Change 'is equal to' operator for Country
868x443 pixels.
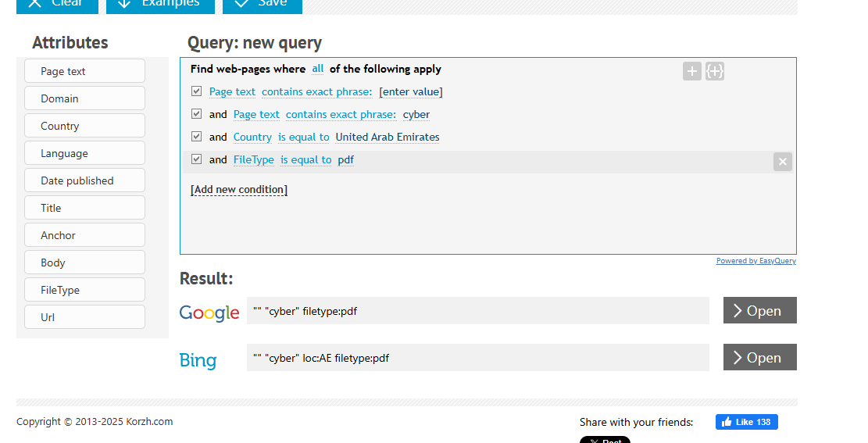(x=304, y=137)
